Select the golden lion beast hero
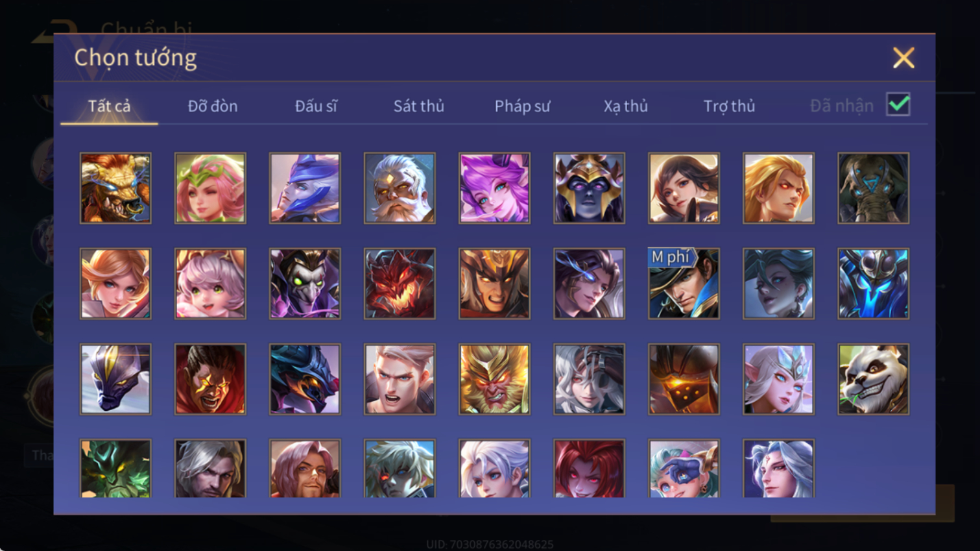The width and height of the screenshot is (980, 551). click(115, 188)
